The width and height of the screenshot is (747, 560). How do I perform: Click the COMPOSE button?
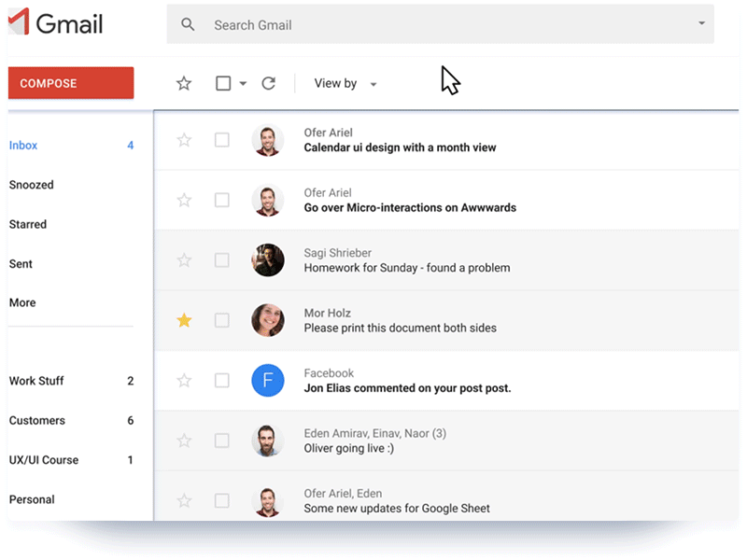tap(70, 83)
